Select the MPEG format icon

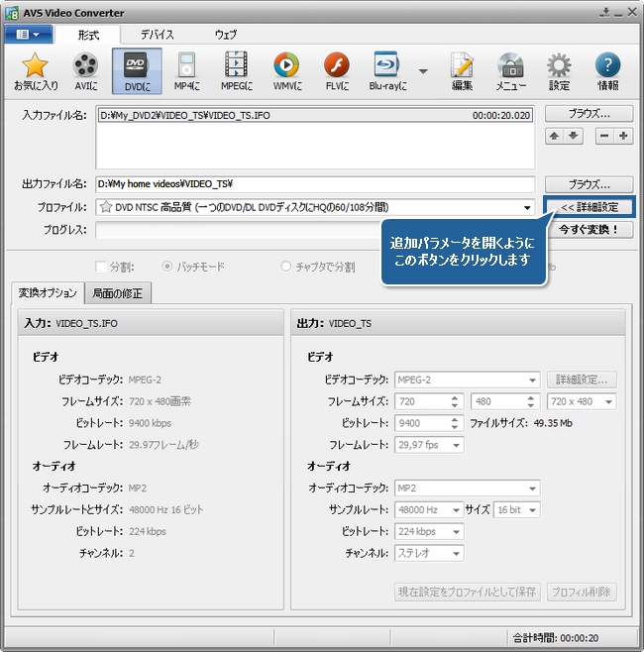coord(236,71)
